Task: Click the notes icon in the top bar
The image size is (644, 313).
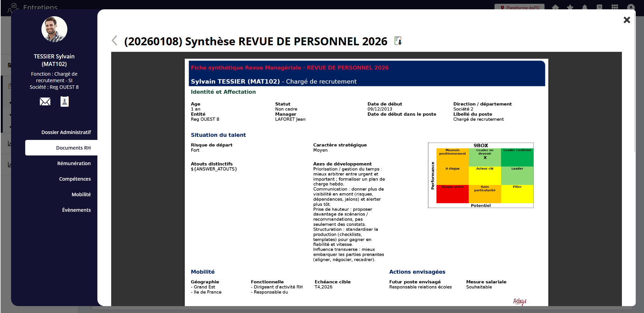Action: (x=599, y=7)
